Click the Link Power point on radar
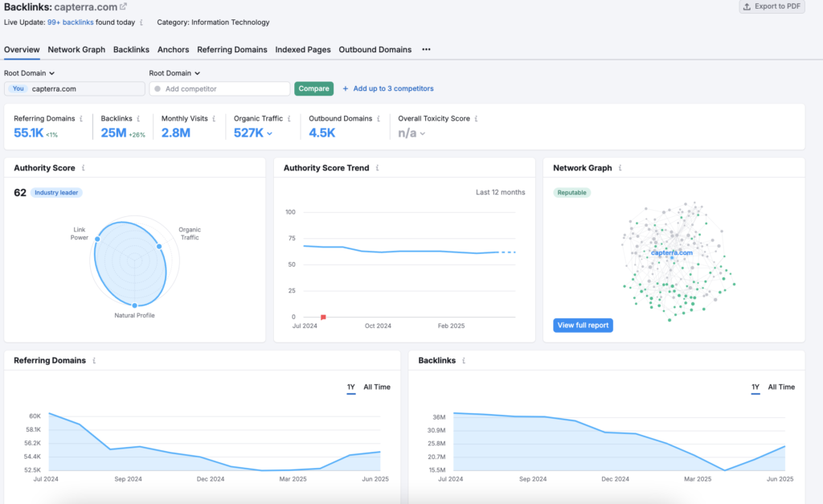 coord(97,239)
